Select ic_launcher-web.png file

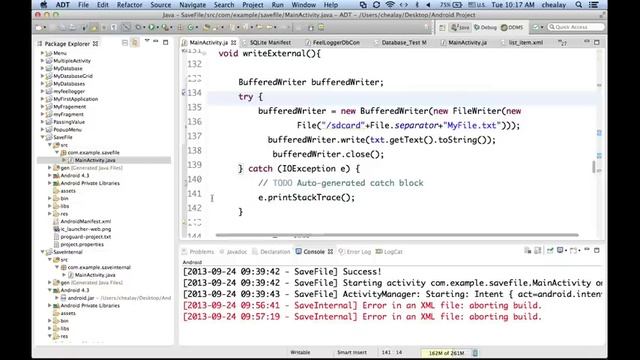tap(85, 229)
